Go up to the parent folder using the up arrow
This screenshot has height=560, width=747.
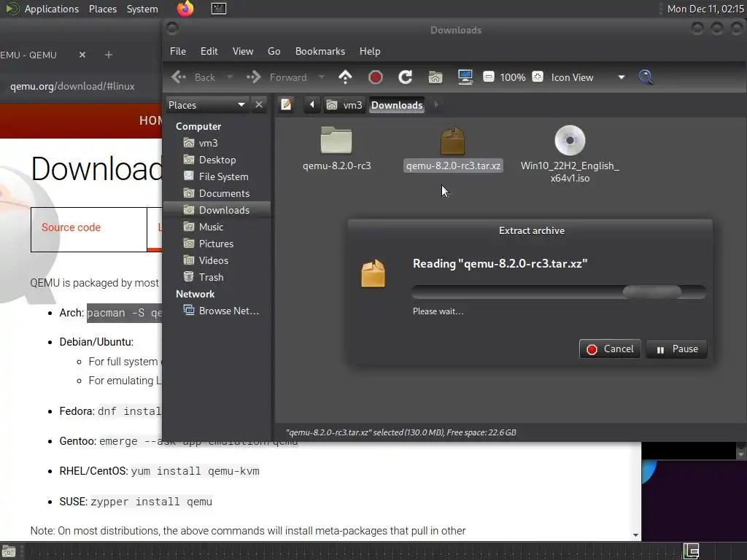(x=345, y=77)
